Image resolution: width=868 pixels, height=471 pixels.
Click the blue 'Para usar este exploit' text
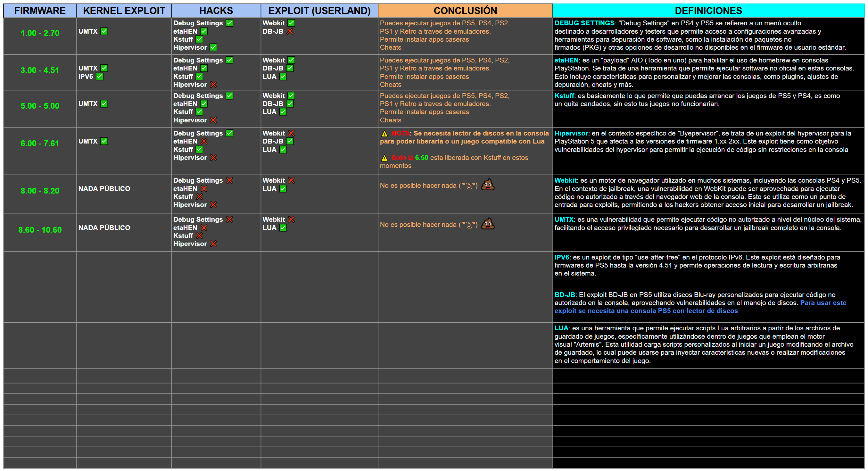700,307
